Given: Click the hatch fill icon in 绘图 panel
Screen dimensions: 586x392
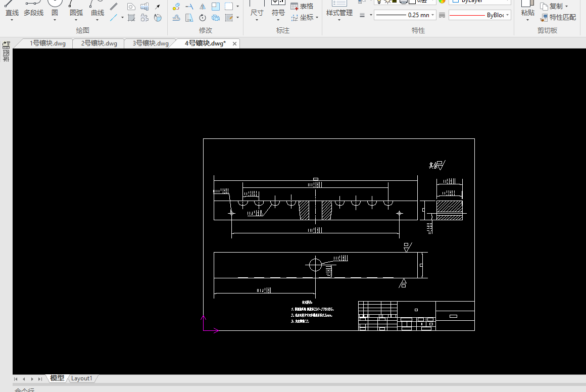Looking at the screenshot, I should point(131,18).
